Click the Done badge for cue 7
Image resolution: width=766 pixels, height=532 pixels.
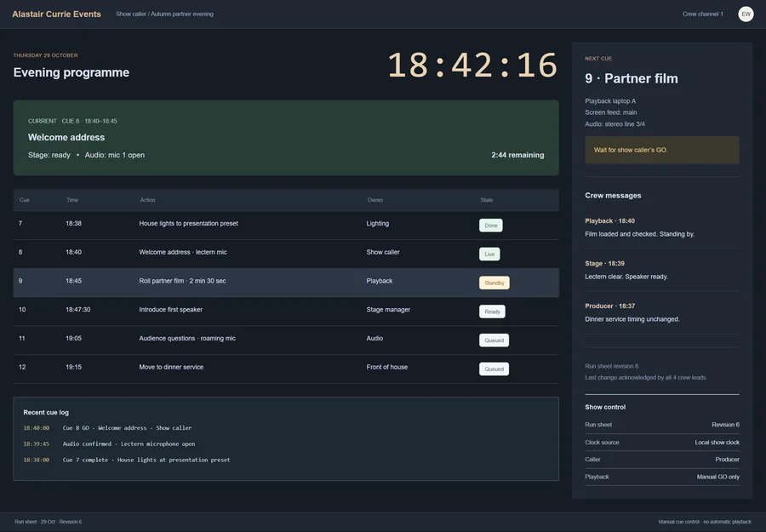tap(490, 226)
